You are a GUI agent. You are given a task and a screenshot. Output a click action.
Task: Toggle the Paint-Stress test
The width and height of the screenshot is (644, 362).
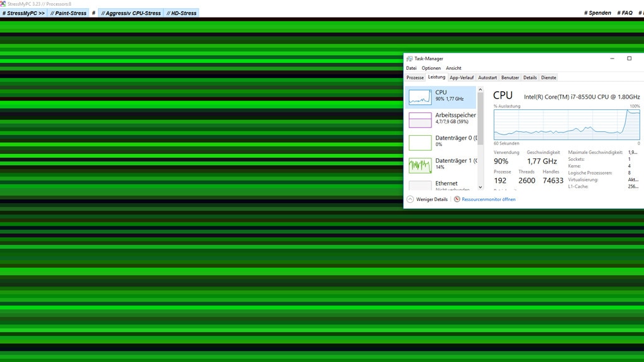[68, 12]
